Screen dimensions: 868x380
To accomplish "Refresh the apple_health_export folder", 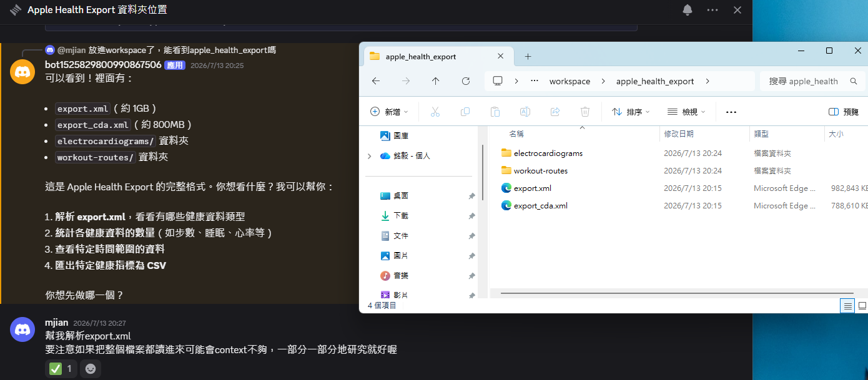I will [x=466, y=81].
